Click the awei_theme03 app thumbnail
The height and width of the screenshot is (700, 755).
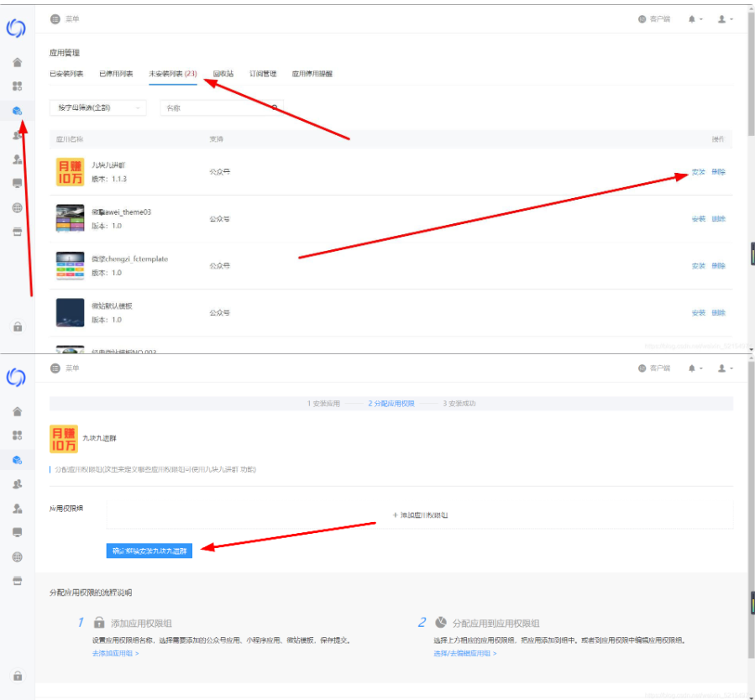[70, 218]
